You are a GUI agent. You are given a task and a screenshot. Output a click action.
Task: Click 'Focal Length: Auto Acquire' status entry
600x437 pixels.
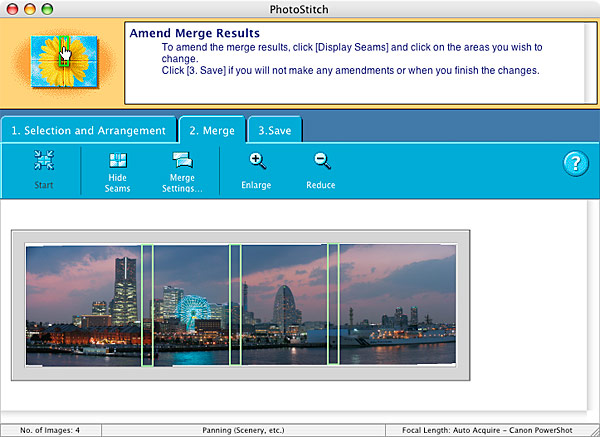click(x=487, y=430)
